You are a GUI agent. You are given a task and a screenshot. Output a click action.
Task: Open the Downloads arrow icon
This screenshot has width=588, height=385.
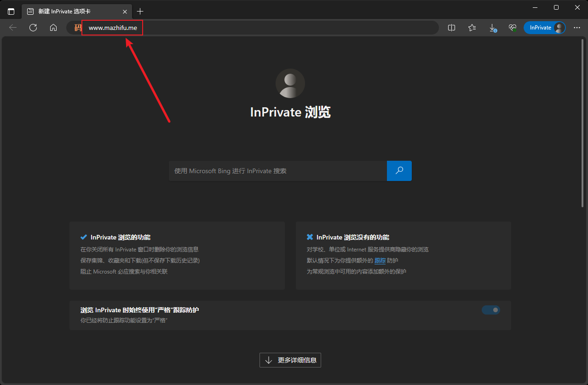(492, 28)
